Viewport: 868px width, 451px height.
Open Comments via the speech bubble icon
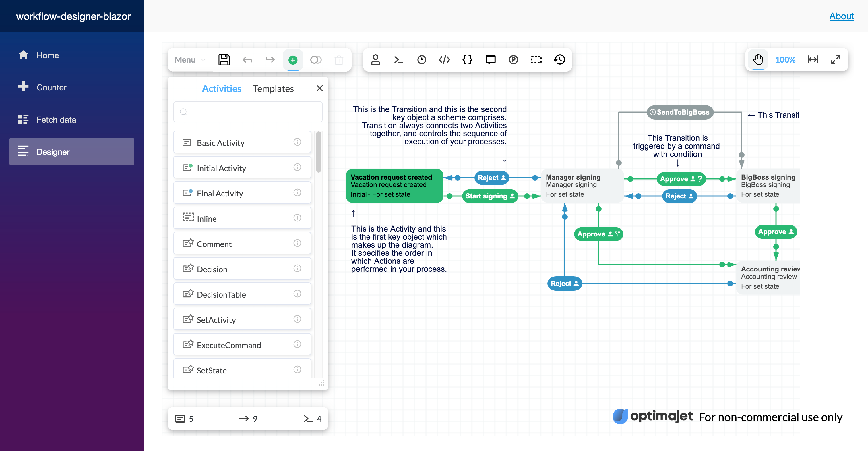[x=490, y=60]
